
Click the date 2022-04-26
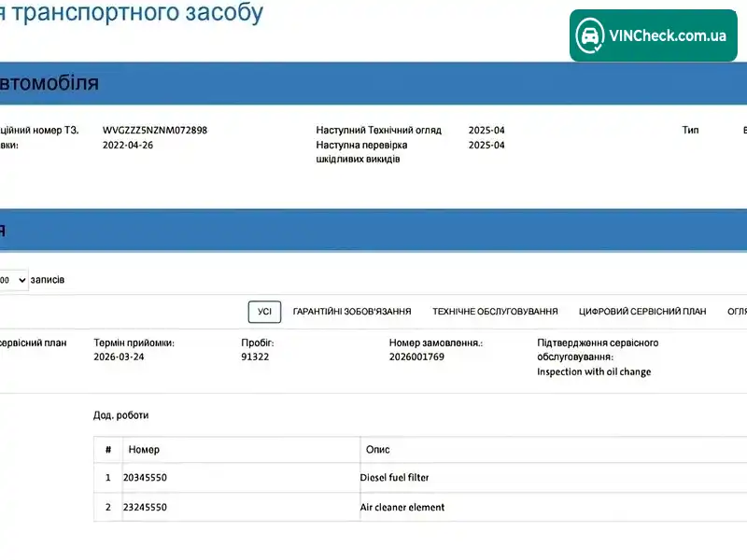(128, 146)
